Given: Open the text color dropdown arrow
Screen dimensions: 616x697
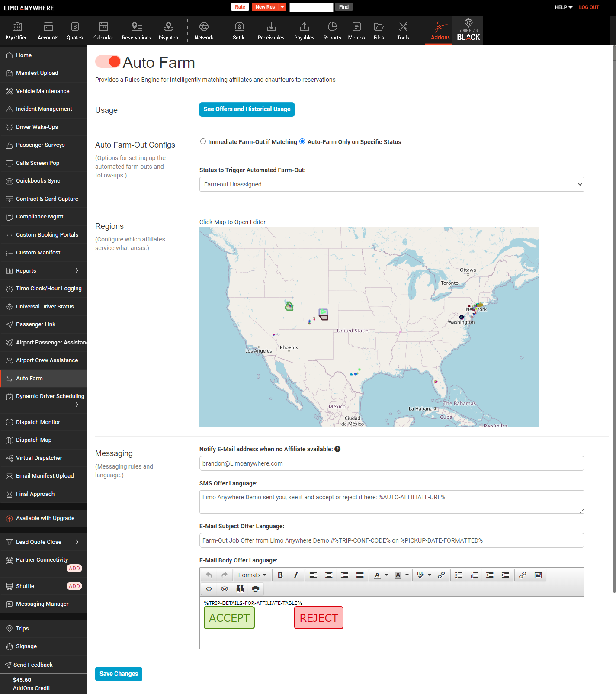Looking at the screenshot, I should (386, 575).
